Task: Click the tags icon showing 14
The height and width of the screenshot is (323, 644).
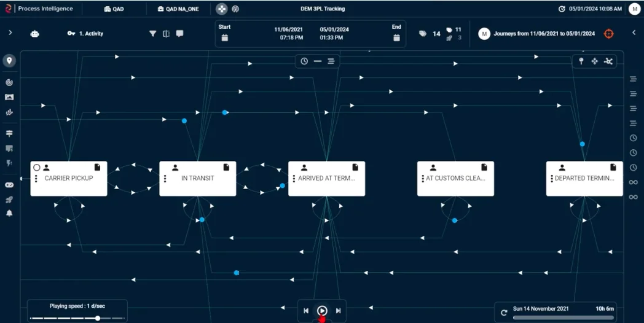Action: point(423,34)
